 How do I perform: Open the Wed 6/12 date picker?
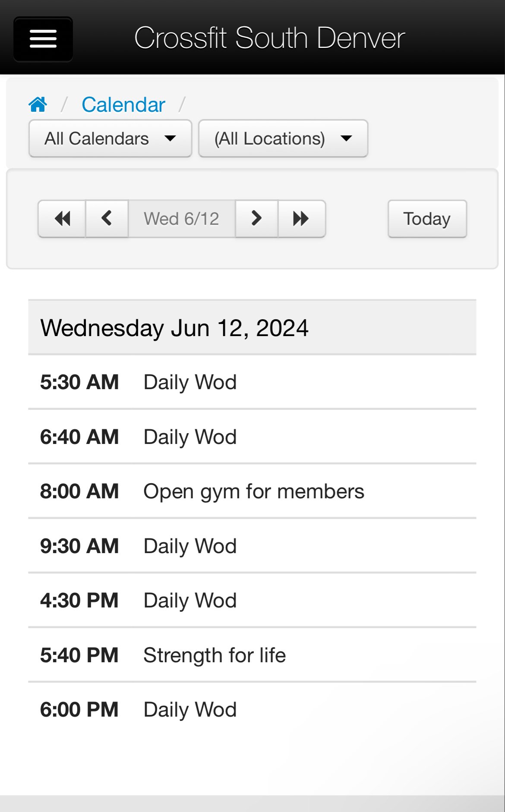click(x=182, y=219)
